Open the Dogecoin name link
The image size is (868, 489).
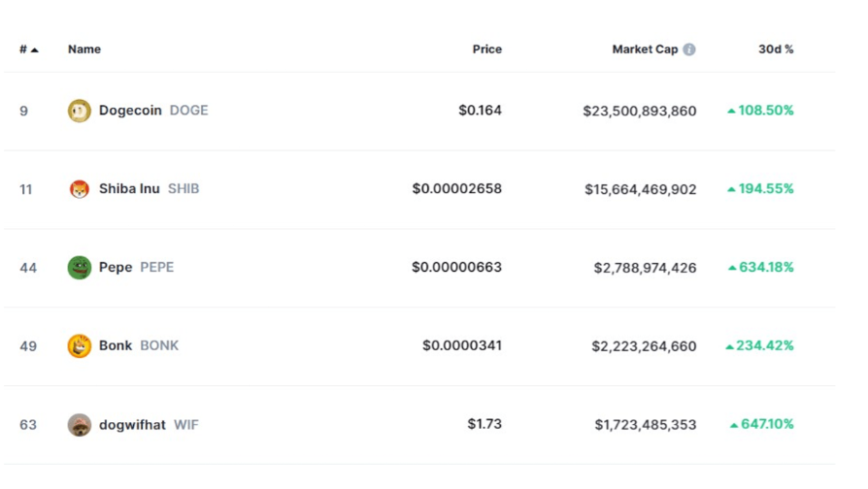[x=130, y=110]
